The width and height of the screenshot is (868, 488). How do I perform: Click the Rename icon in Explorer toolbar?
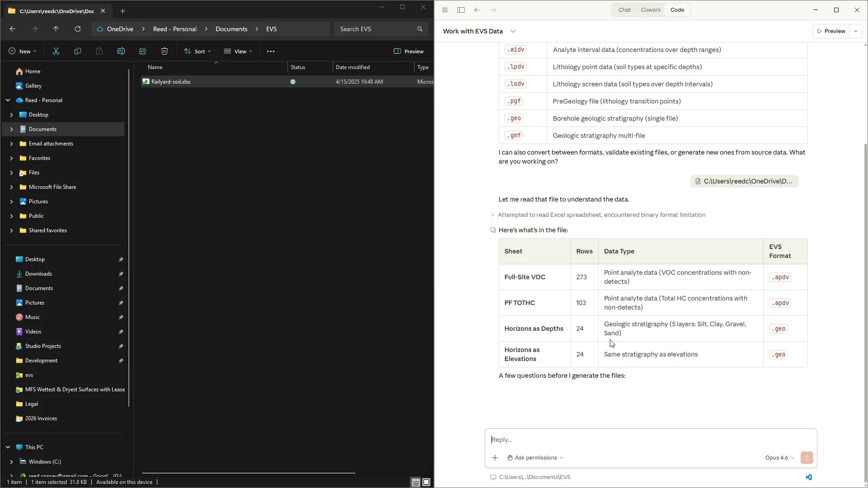tap(121, 52)
